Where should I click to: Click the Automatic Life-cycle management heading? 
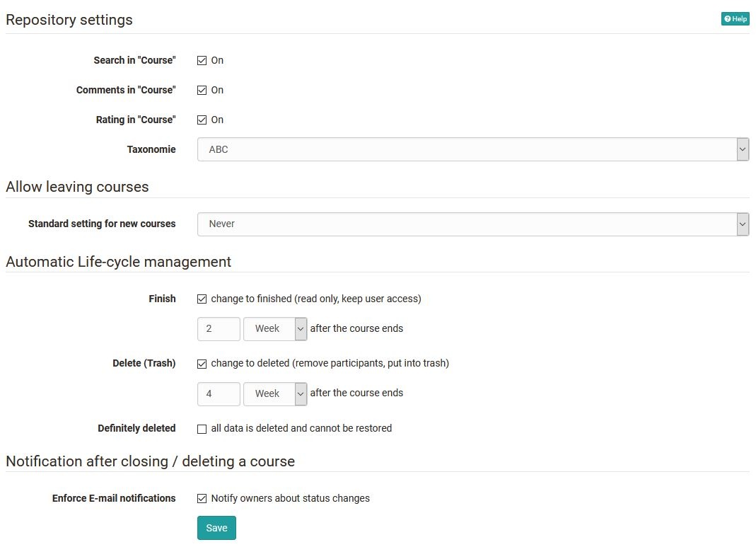[x=118, y=261]
